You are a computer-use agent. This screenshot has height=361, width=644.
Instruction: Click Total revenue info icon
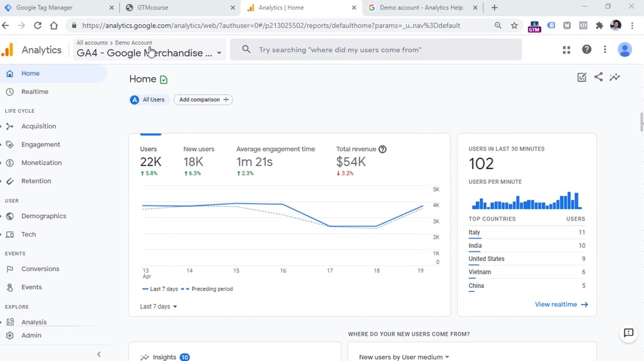[x=383, y=149]
